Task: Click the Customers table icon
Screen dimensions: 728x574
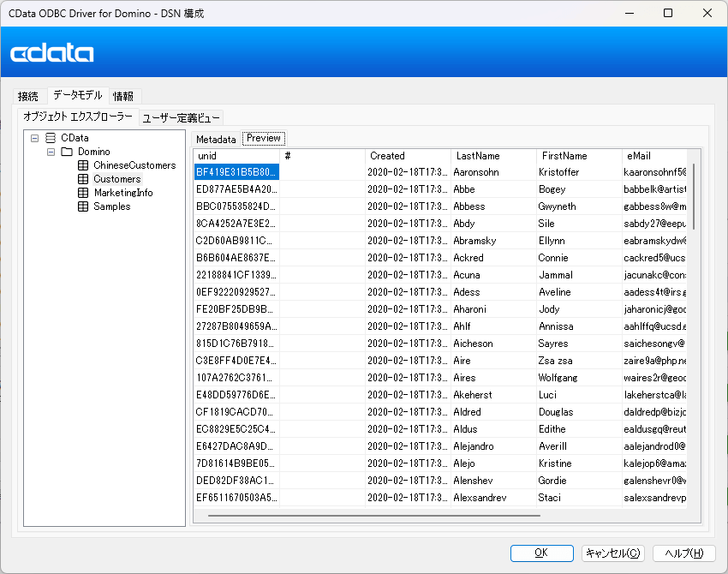Action: coord(83,179)
